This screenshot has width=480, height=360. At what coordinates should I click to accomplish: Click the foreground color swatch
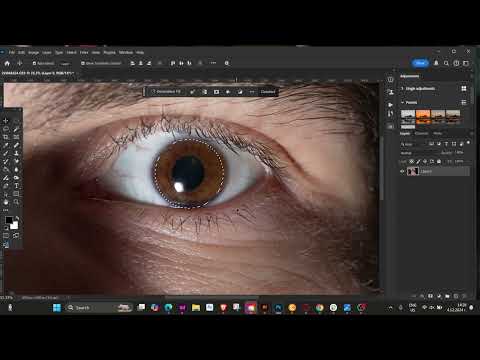tap(9, 220)
